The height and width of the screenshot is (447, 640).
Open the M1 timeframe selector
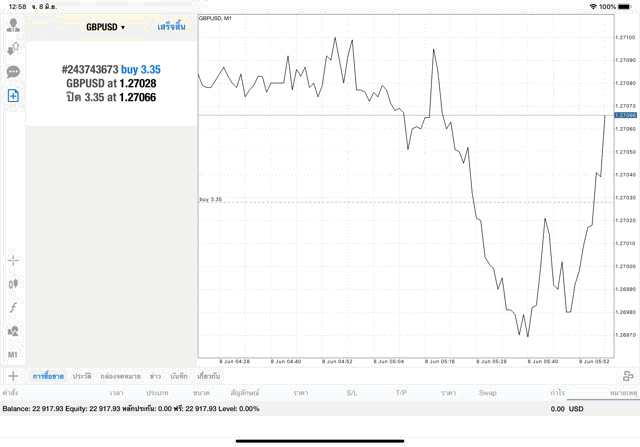tap(13, 354)
